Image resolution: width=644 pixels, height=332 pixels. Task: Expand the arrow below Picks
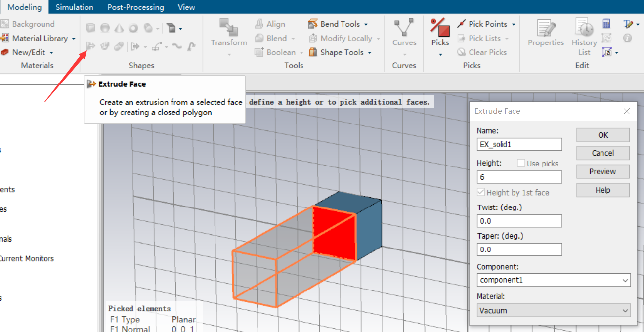tap(440, 54)
